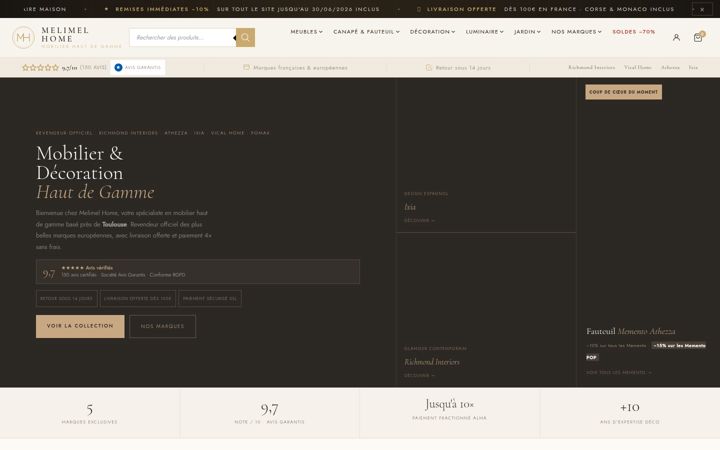Click the Livraison offerte banner text
Viewport: 720px width, 450px height.
coord(461,9)
